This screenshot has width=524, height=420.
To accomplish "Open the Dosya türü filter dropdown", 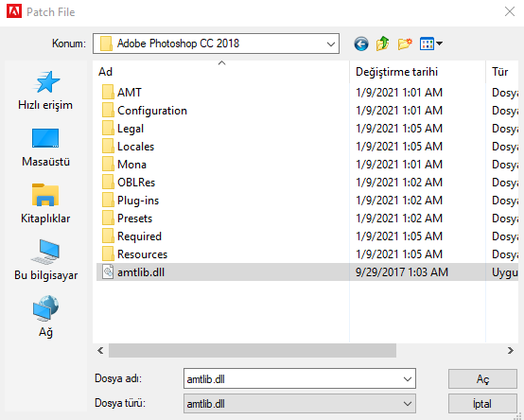I will [408, 404].
